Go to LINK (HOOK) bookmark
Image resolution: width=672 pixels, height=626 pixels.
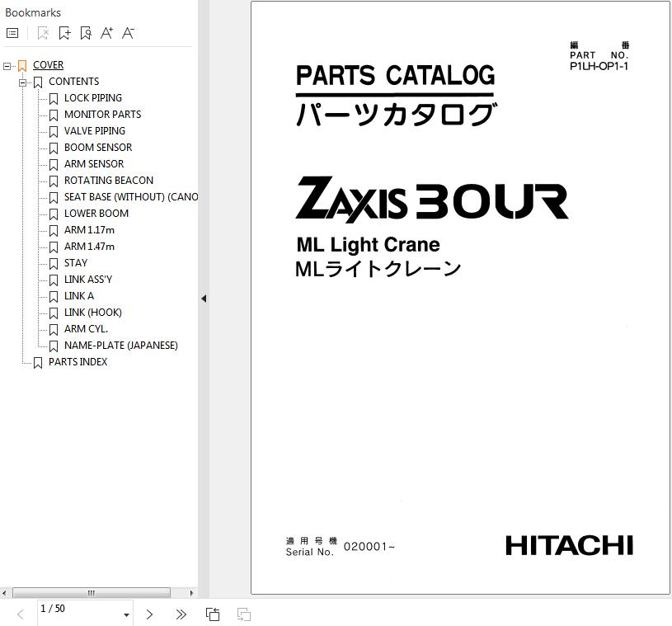pos(93,313)
